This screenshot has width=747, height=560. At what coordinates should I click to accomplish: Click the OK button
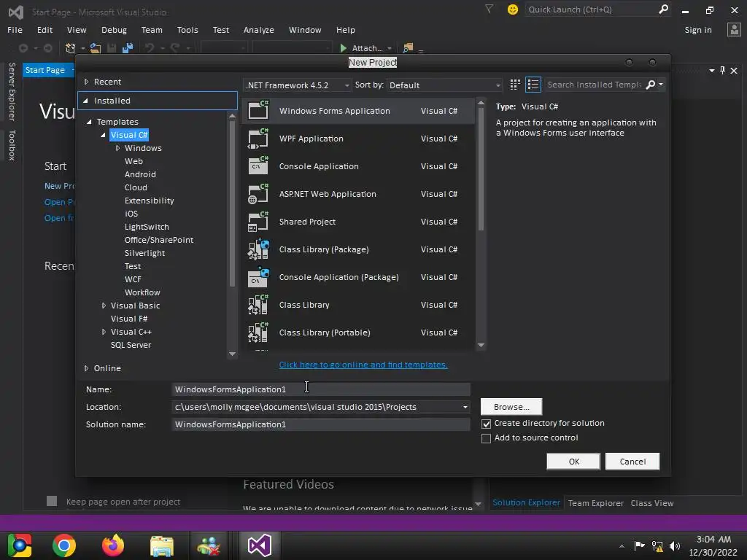point(573,462)
